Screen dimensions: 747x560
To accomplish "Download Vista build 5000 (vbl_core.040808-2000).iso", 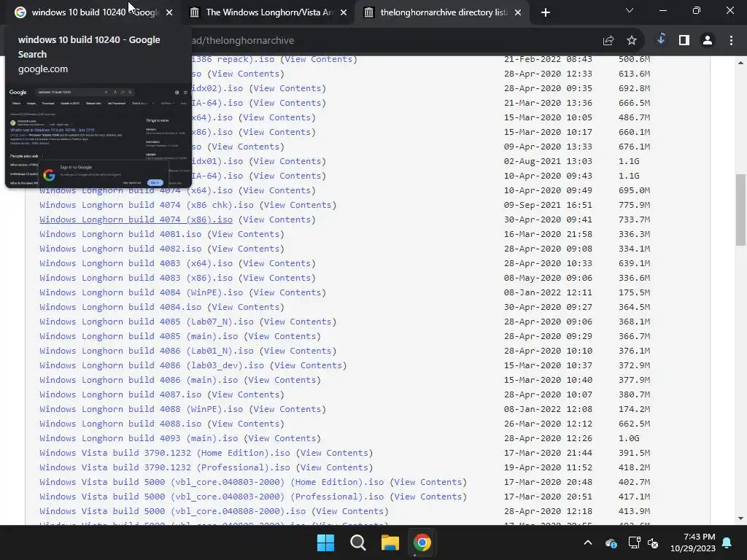I will tap(172, 511).
